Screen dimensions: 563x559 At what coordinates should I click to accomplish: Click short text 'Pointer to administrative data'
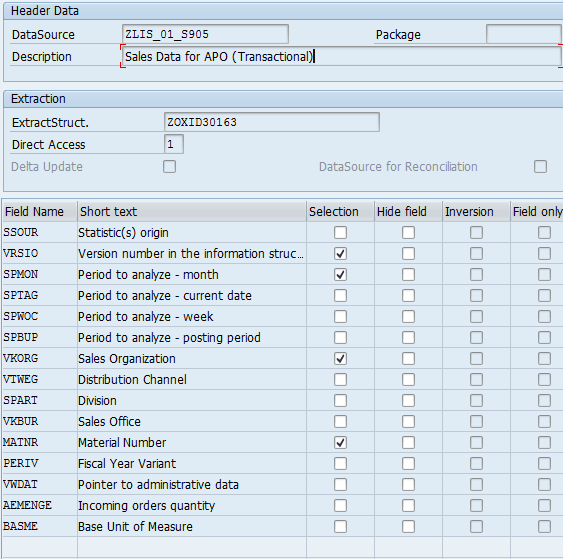pyautogui.click(x=158, y=485)
